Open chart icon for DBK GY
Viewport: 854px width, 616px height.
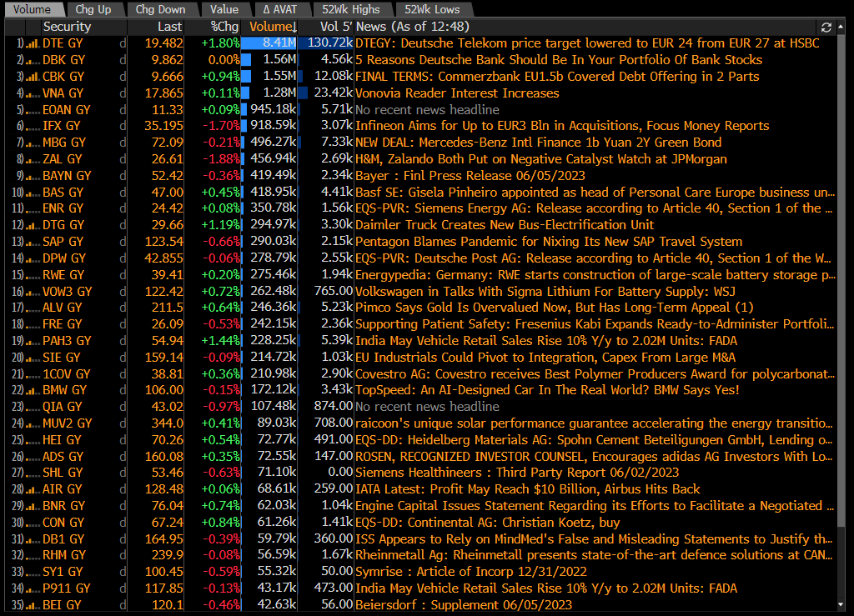[33, 60]
